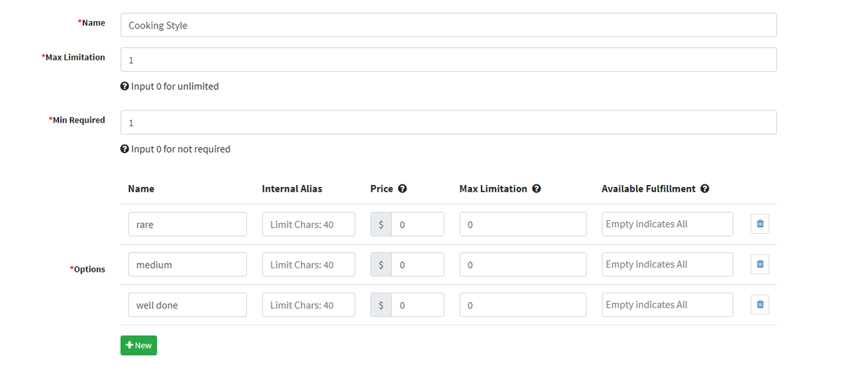Image resolution: width=868 pixels, height=372 pixels.
Task: Focus the Name field containing Cooking Style
Action: point(448,25)
